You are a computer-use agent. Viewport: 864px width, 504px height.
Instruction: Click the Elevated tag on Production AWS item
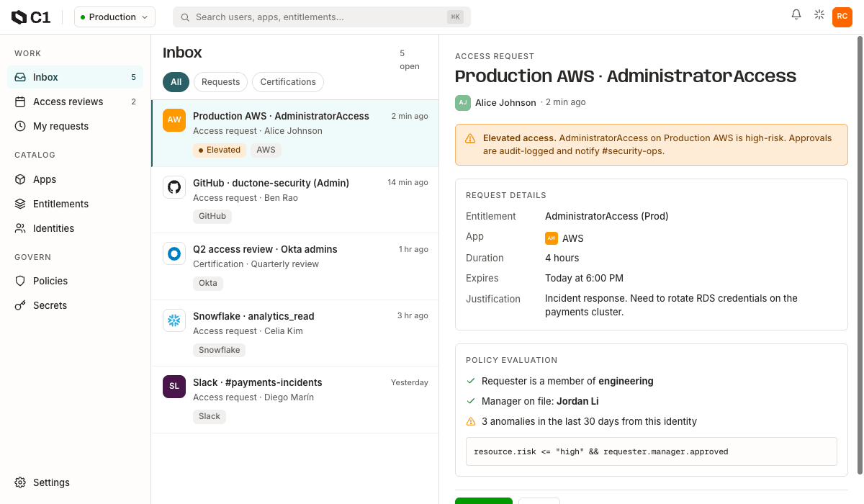click(x=220, y=150)
